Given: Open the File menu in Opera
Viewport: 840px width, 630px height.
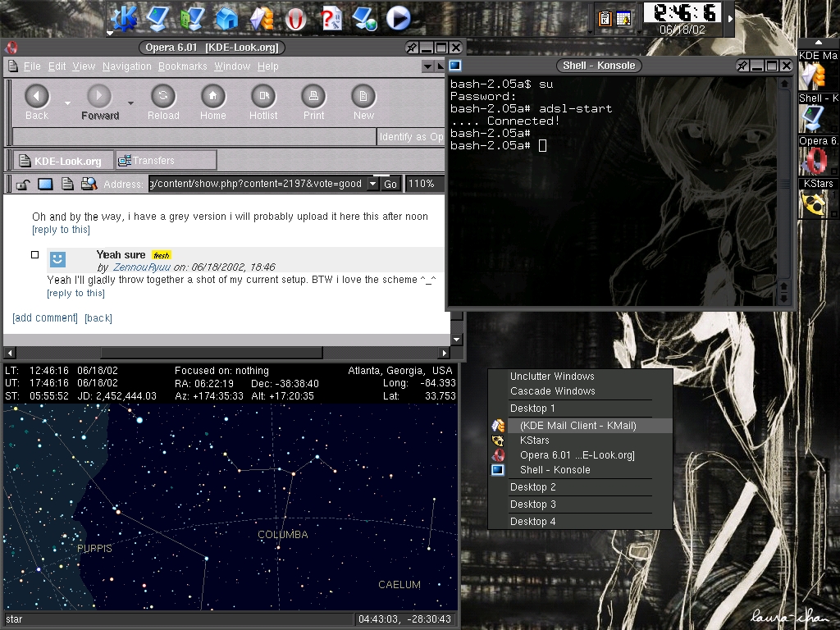Looking at the screenshot, I should click(32, 66).
